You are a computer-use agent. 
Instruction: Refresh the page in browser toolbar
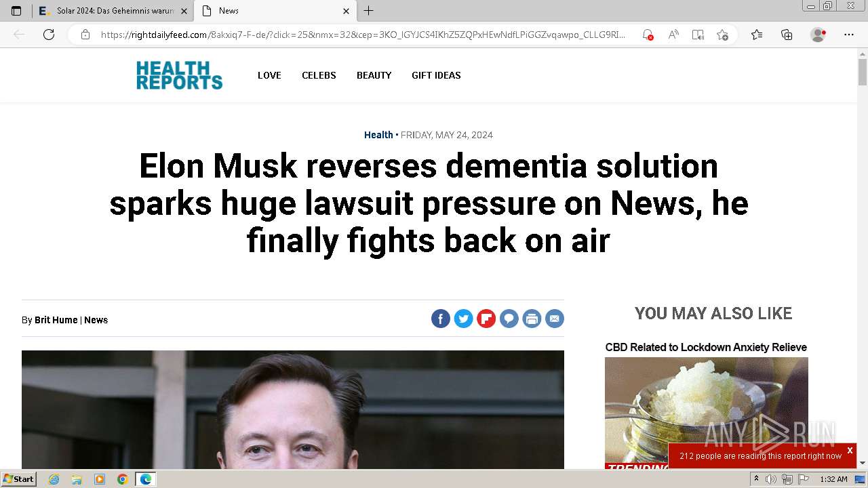point(49,35)
